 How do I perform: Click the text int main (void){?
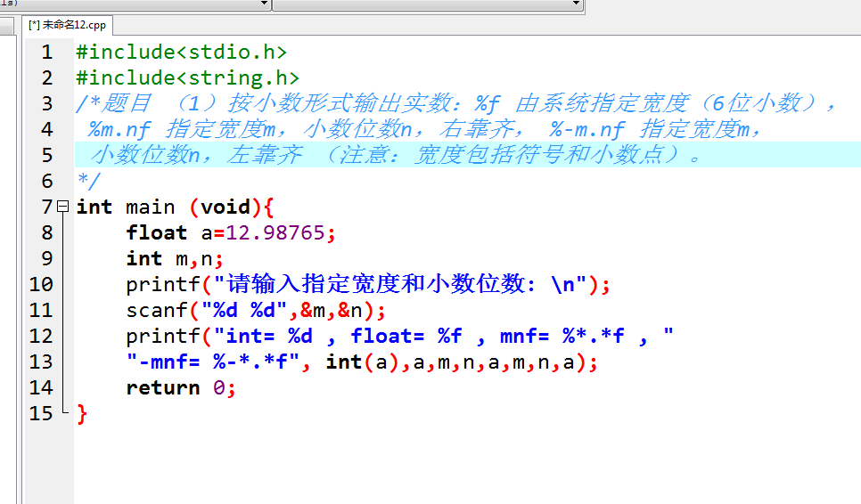175,207
